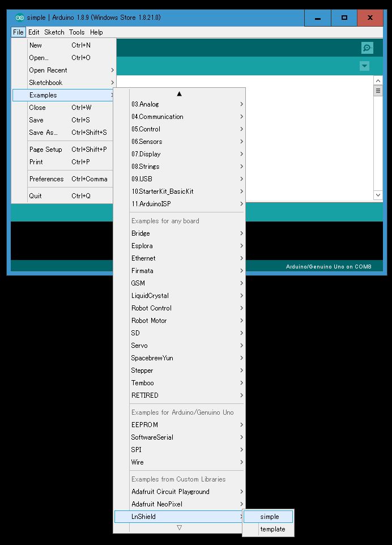Choose Save from File menu

click(63, 120)
